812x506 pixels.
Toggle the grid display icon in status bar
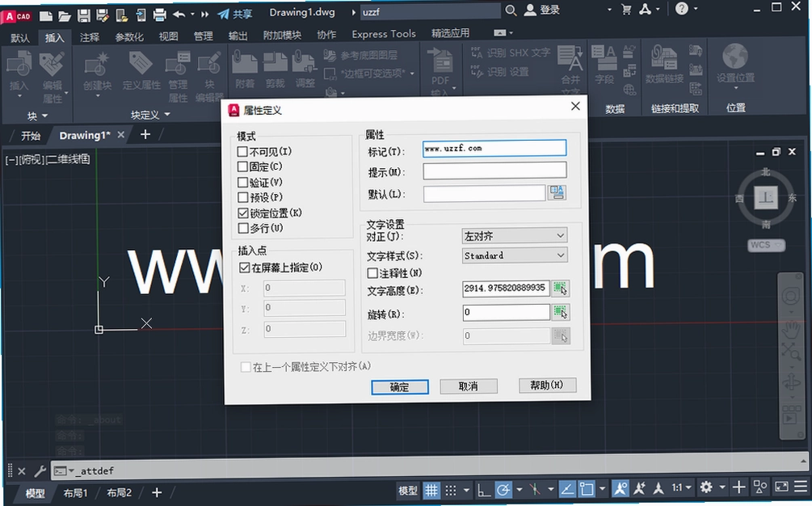[x=431, y=489]
